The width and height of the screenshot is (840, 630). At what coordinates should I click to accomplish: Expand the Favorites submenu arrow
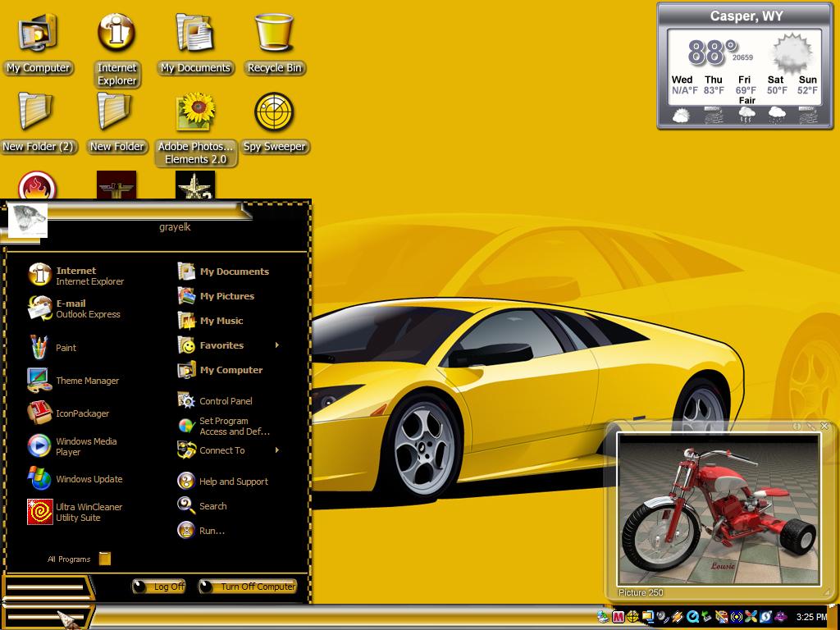[x=277, y=345]
